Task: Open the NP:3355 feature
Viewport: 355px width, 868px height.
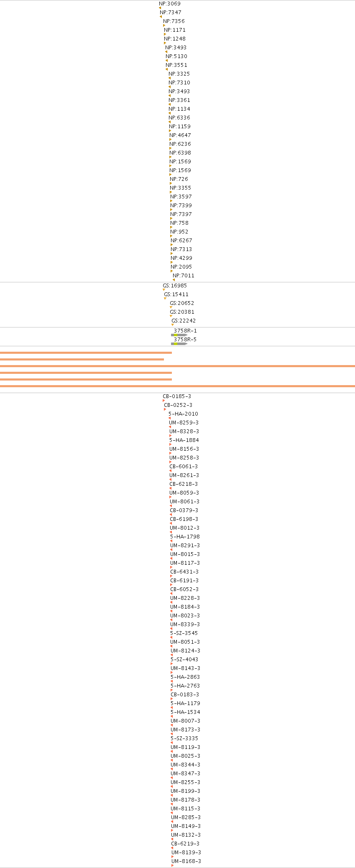Action: coord(181,188)
